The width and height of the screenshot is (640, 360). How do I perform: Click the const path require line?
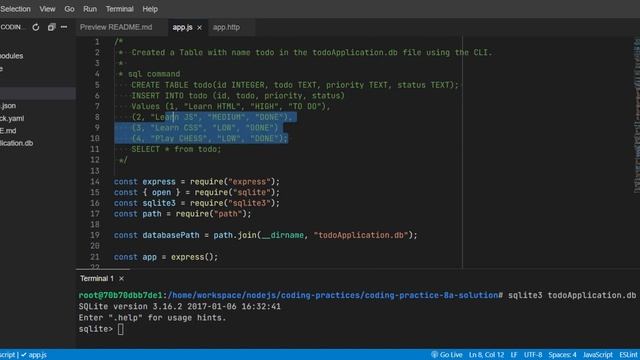pos(182,213)
